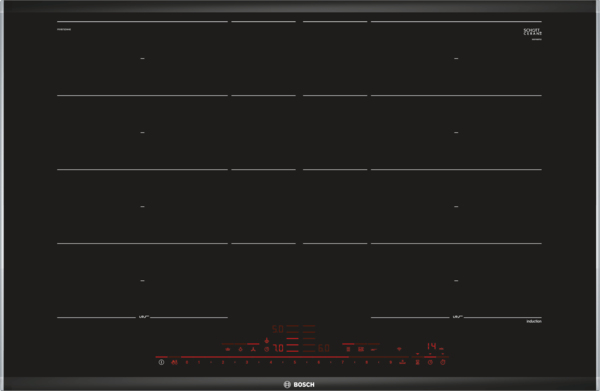600x391 pixels.
Task: Select the cooking zone showing 7.0
Action: [x=278, y=348]
